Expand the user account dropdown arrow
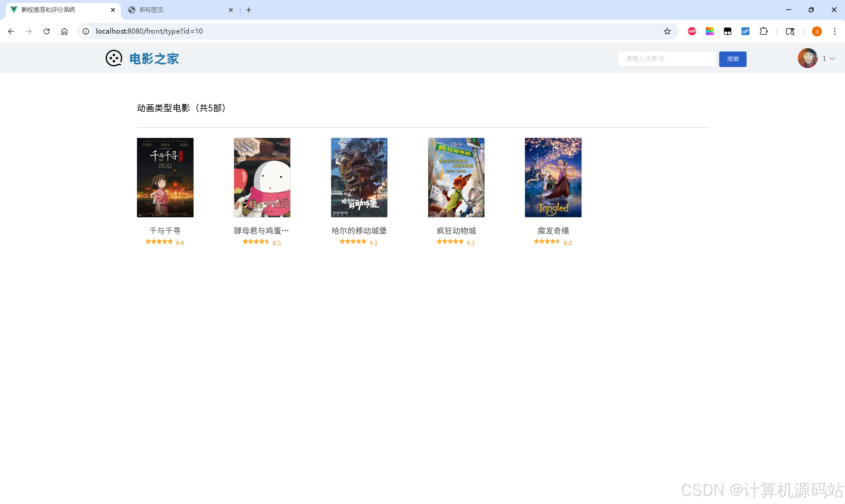Image resolution: width=845 pixels, height=504 pixels. [832, 58]
